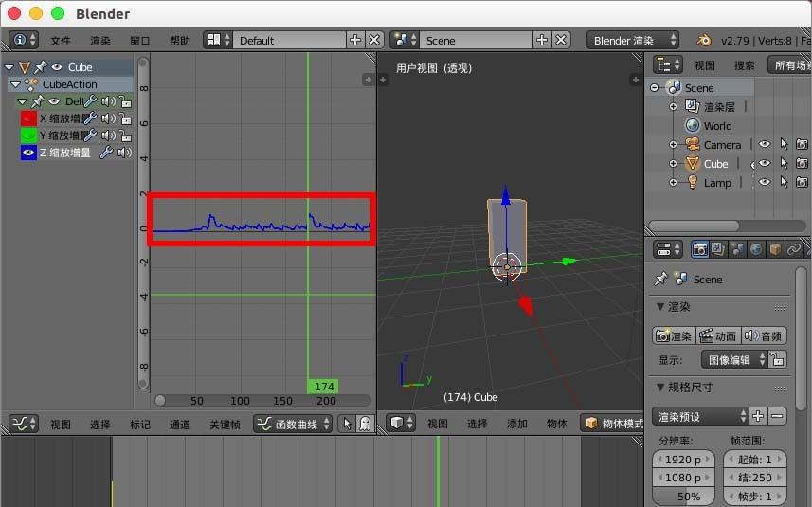Click the Default layout name field

tap(290, 40)
